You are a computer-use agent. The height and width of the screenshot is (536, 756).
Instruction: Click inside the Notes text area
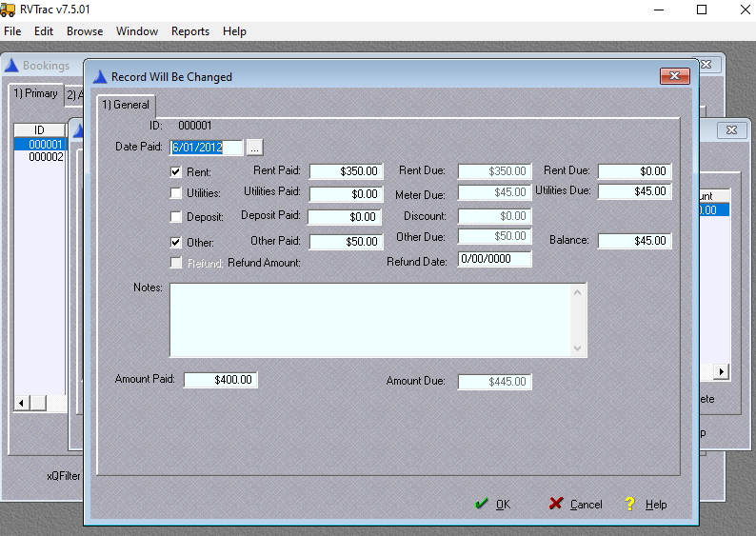point(371,320)
